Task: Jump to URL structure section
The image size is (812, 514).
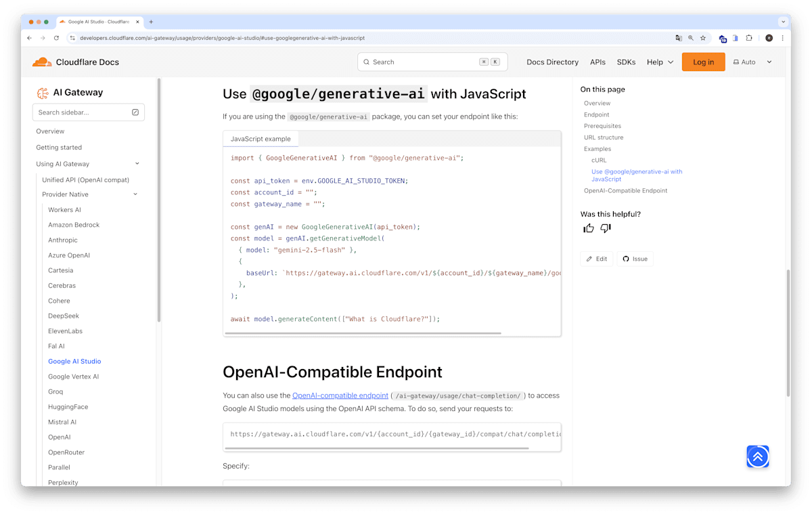Action: pyautogui.click(x=604, y=137)
